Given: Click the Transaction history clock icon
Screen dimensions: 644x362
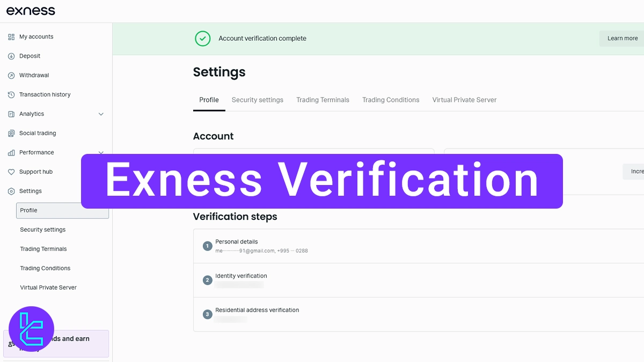Looking at the screenshot, I should click(x=11, y=94).
